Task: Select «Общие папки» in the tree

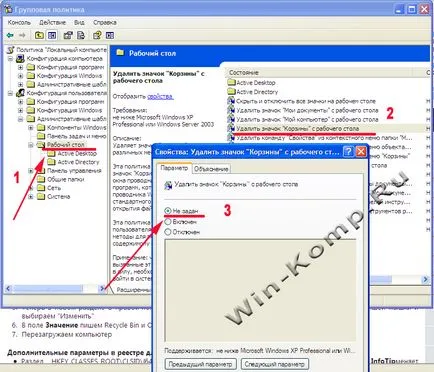Action: [x=66, y=179]
